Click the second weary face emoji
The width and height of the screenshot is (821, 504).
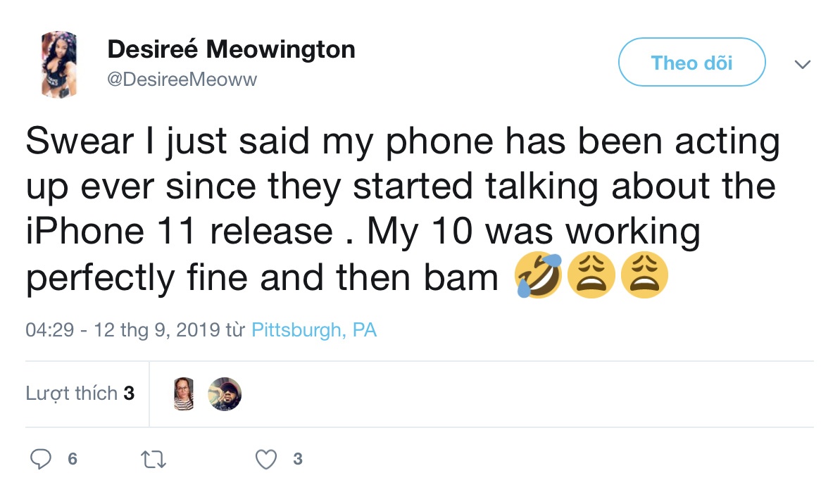pyautogui.click(x=645, y=275)
